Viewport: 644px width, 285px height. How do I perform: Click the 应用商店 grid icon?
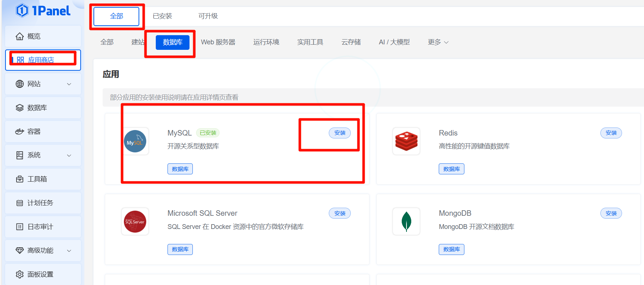tap(21, 60)
